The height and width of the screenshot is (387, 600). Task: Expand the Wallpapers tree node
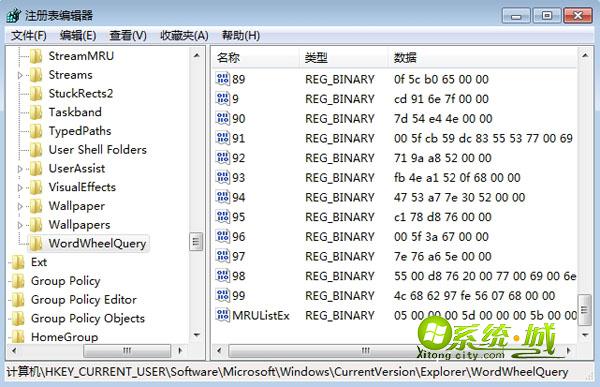click(20, 225)
